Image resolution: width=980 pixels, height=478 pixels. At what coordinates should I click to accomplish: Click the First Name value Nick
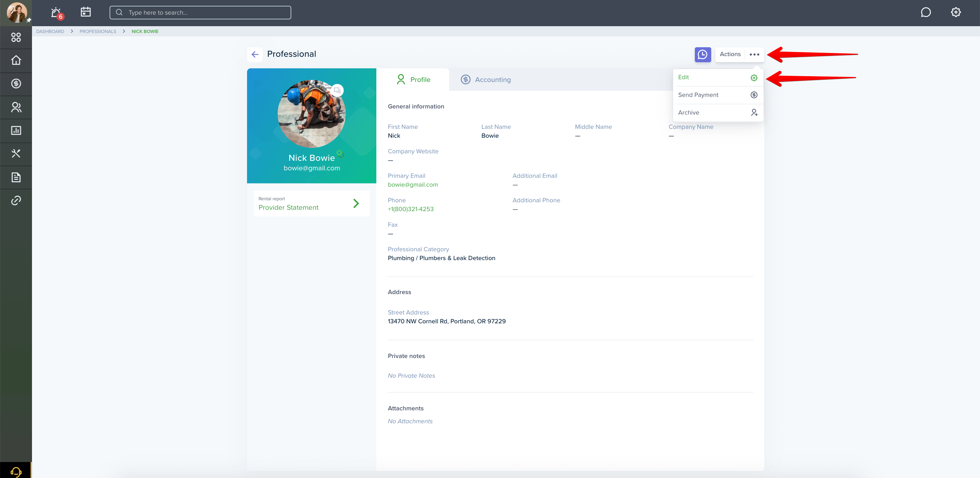coord(394,136)
